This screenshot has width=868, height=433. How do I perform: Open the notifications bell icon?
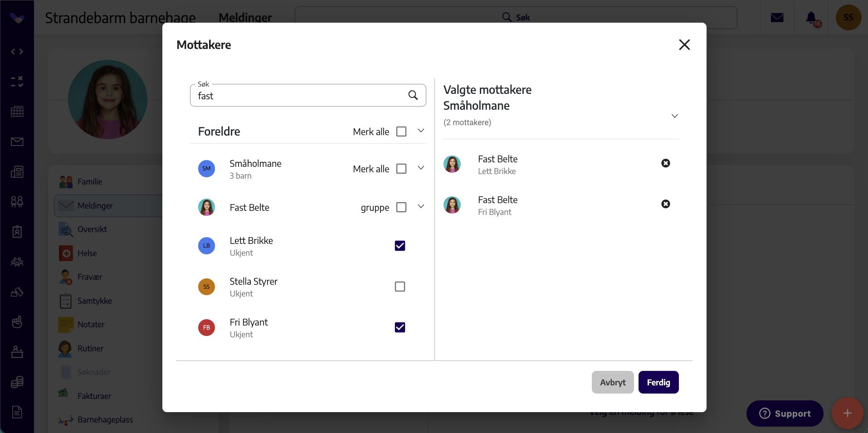(x=811, y=18)
